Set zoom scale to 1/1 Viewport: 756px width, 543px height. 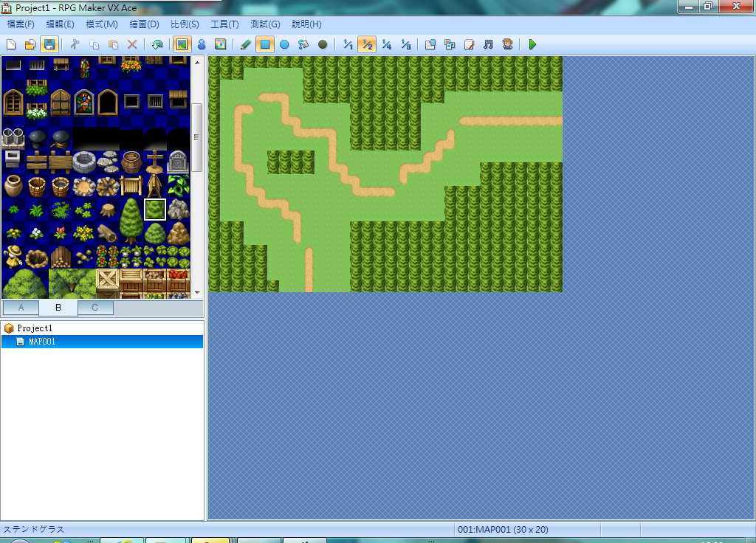pos(348,45)
